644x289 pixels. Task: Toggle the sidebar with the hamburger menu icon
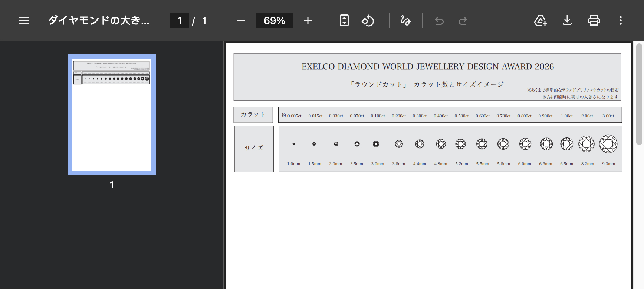click(x=24, y=20)
